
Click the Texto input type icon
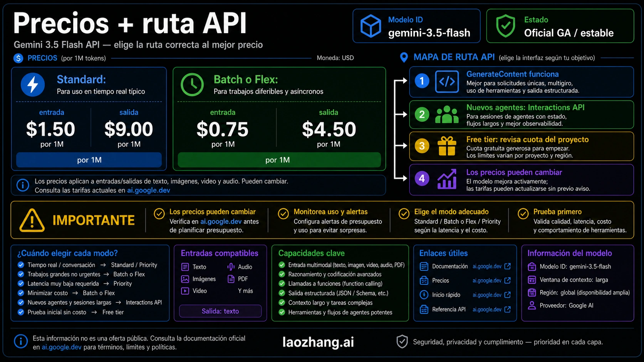click(185, 267)
